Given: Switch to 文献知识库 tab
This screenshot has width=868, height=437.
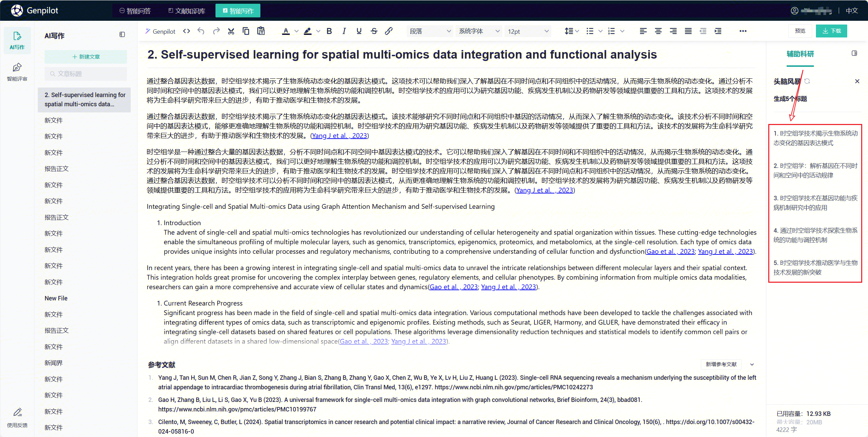Looking at the screenshot, I should tap(187, 11).
